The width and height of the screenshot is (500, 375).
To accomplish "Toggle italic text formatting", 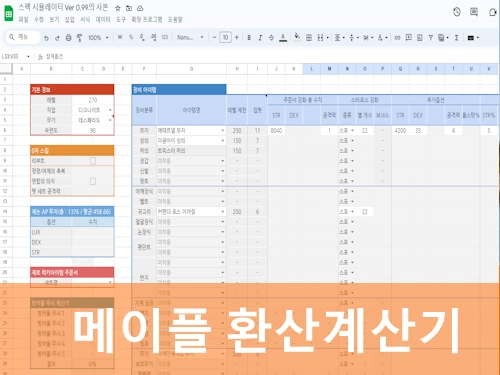I will (260, 38).
